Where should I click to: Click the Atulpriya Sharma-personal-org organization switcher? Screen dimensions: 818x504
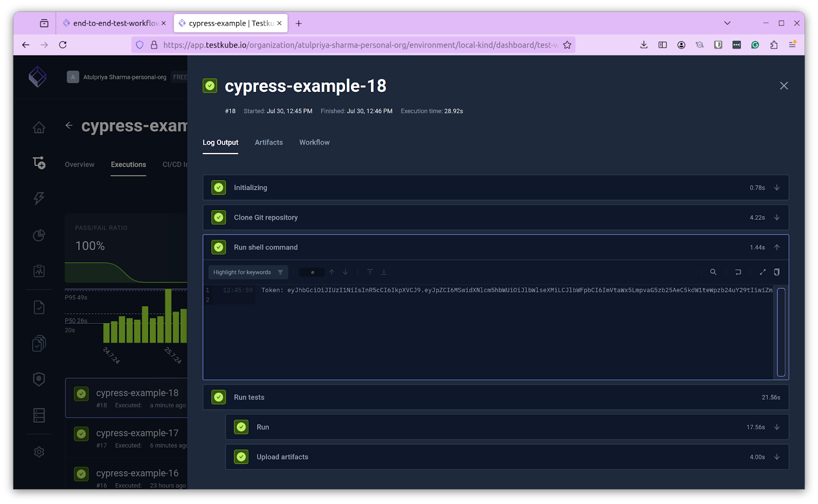pos(124,77)
